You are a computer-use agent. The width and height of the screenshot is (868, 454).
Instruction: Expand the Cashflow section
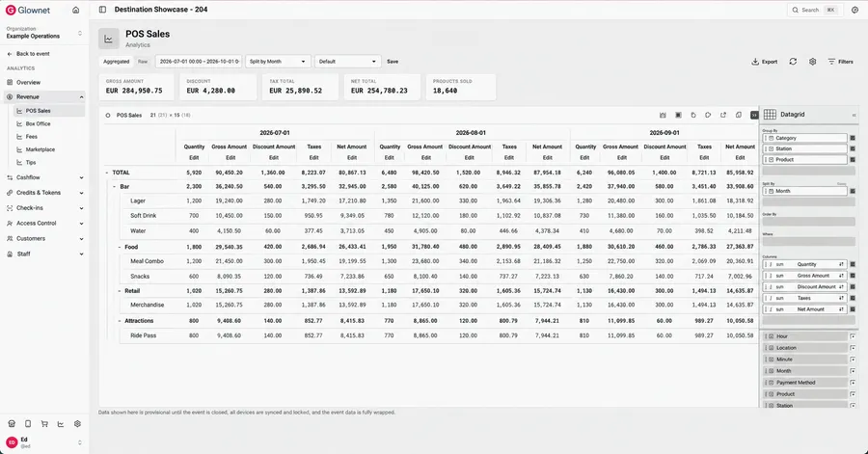click(x=81, y=178)
